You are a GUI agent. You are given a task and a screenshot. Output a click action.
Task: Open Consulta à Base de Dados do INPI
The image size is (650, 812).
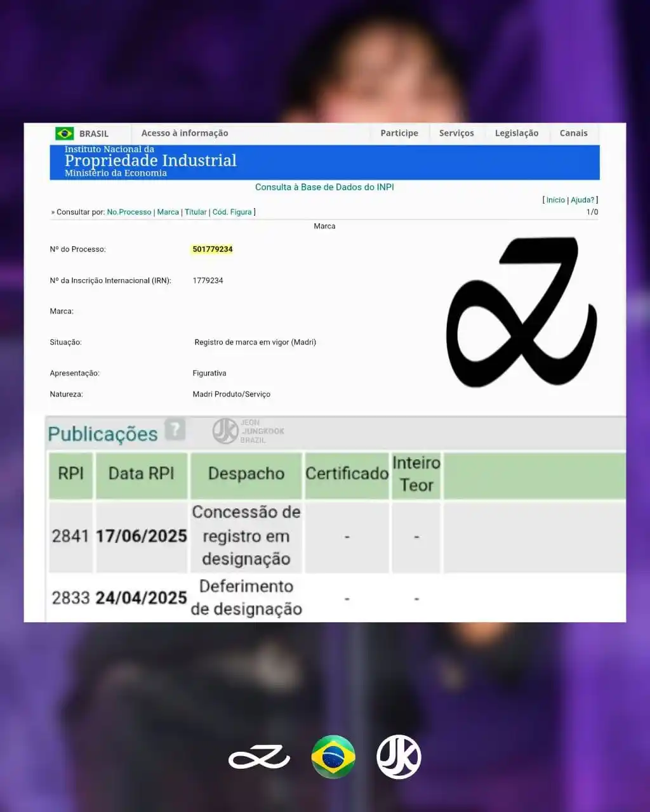pyautogui.click(x=324, y=187)
